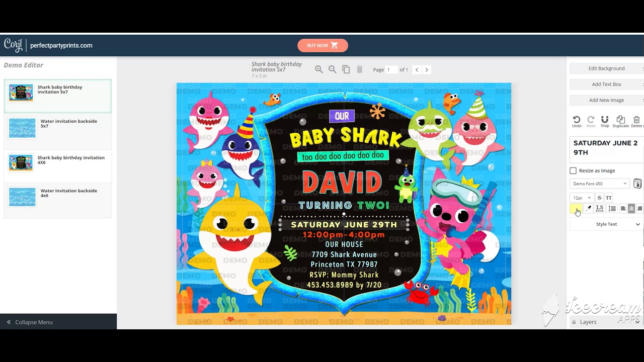Screen dimensions: 644x362
Task: Open the special characters key icon
Action: 637,184
